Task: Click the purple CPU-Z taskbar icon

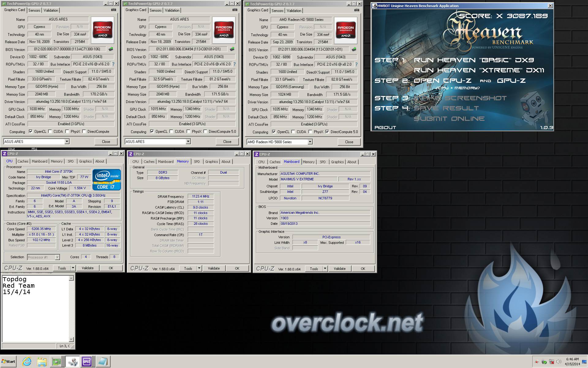Action: click(x=87, y=362)
